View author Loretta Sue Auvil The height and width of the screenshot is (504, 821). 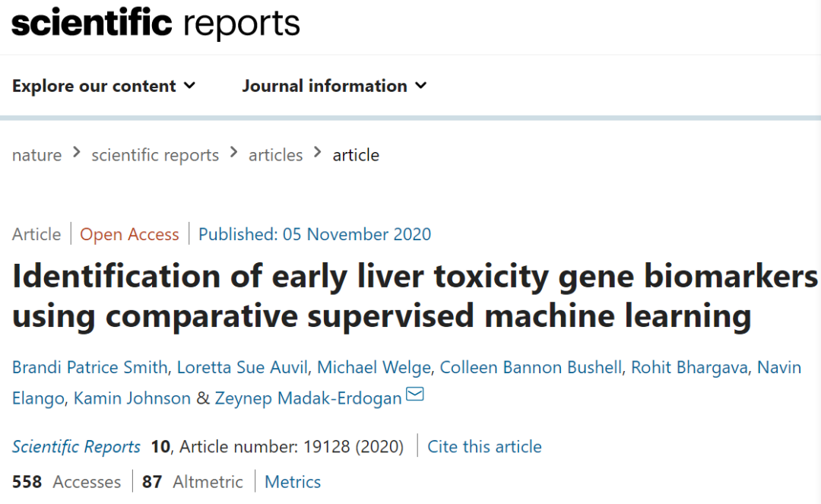[242, 368]
